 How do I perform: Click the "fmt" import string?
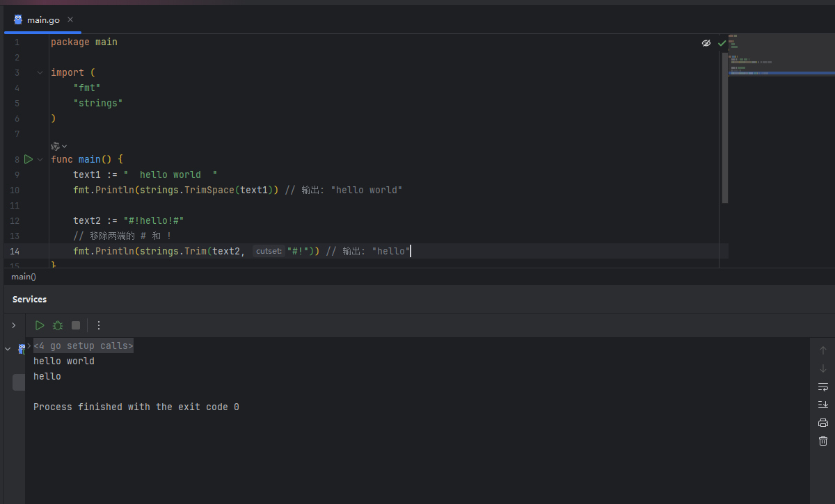tap(87, 88)
